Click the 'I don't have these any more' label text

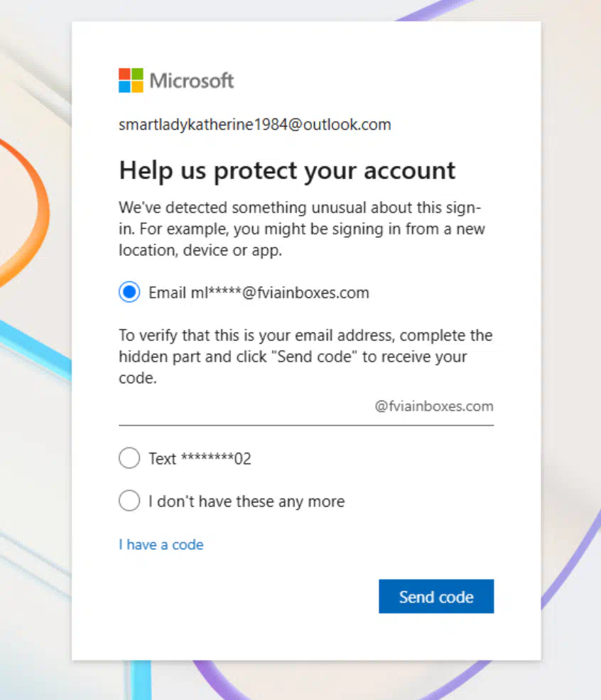(x=247, y=501)
